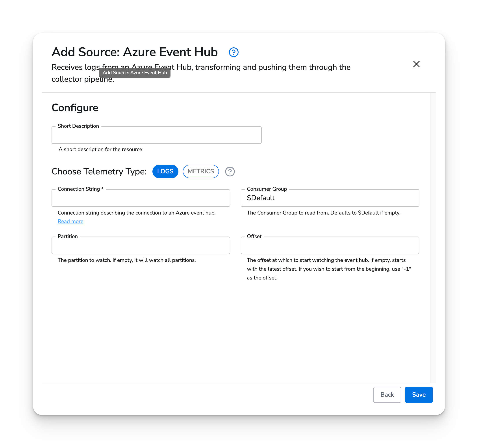Select the LOGS telemetry type
The image size is (478, 448).
[165, 171]
